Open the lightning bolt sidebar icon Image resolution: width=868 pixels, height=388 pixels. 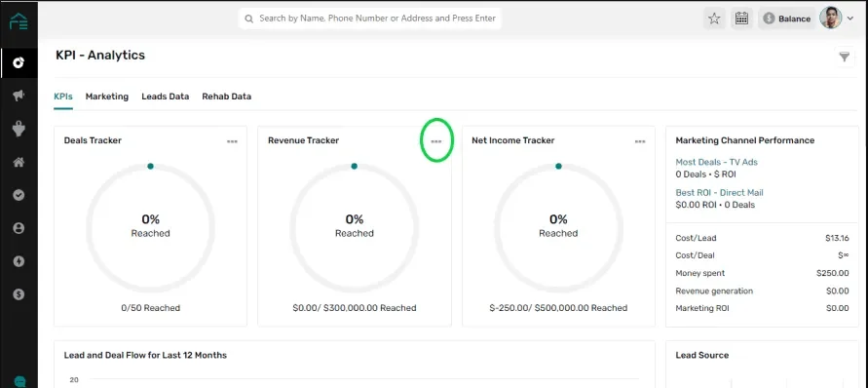point(19,261)
